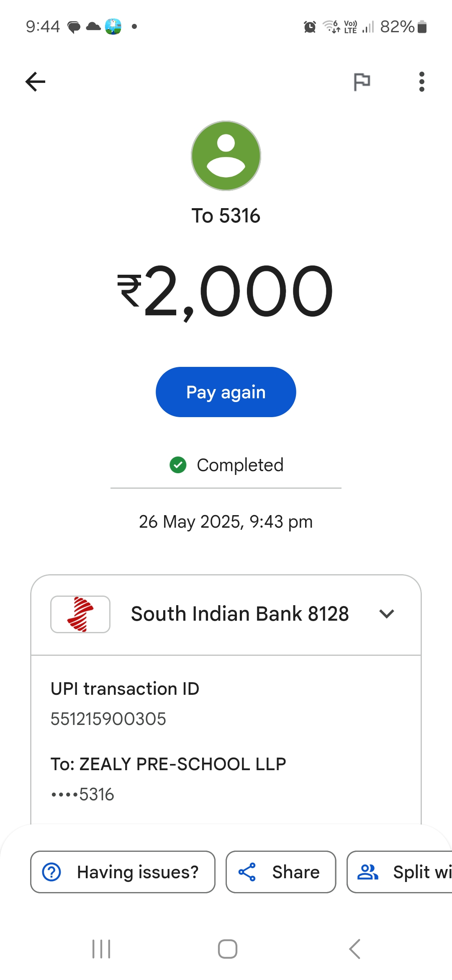Tap the ₹2,000 amount text
The height and width of the screenshot is (980, 452).
tap(226, 291)
